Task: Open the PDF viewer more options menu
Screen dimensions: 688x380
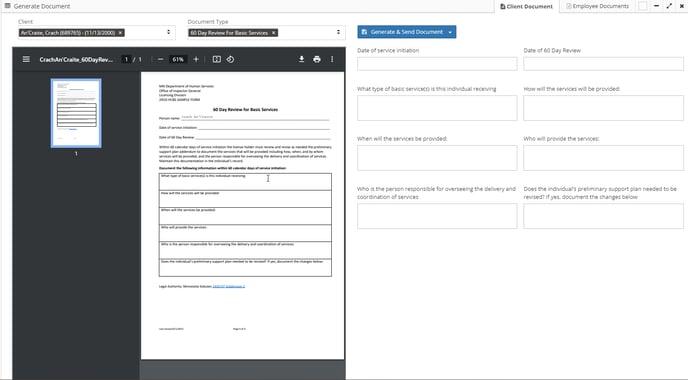Action: [332, 59]
